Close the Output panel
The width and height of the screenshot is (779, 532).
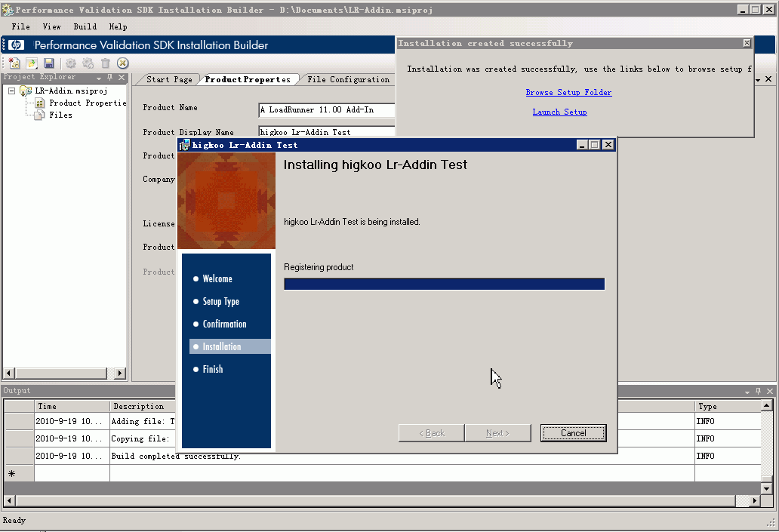click(770, 391)
